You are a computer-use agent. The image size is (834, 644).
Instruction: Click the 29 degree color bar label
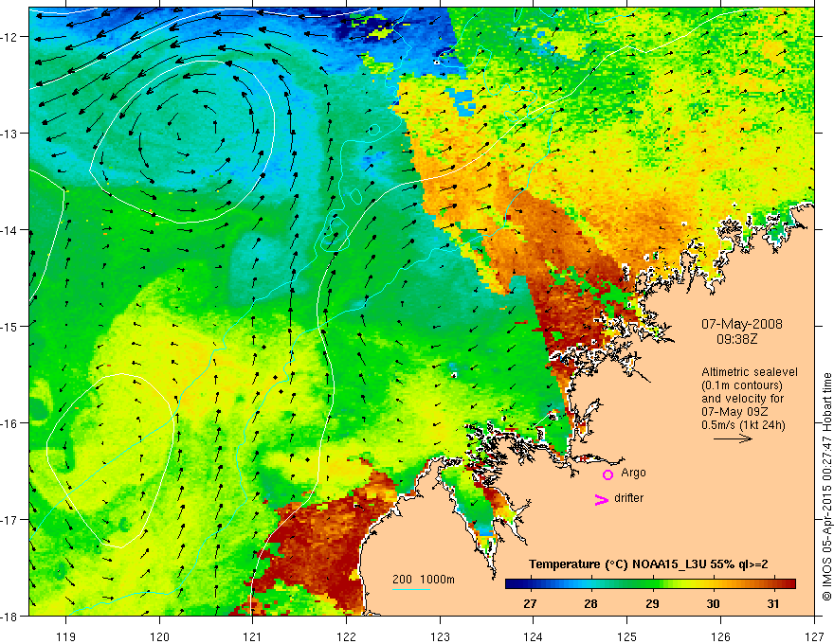coord(652,603)
